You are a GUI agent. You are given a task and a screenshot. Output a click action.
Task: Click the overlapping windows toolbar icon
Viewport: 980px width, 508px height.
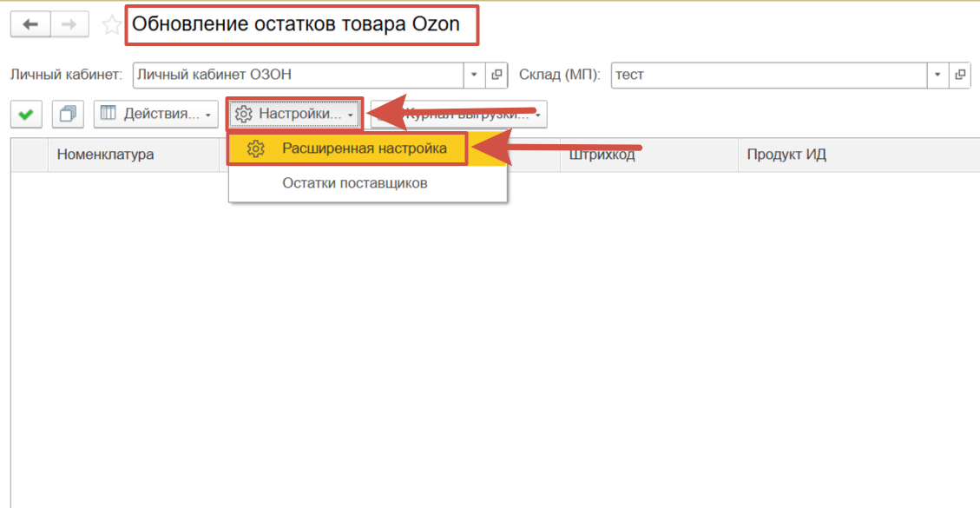coord(68,114)
